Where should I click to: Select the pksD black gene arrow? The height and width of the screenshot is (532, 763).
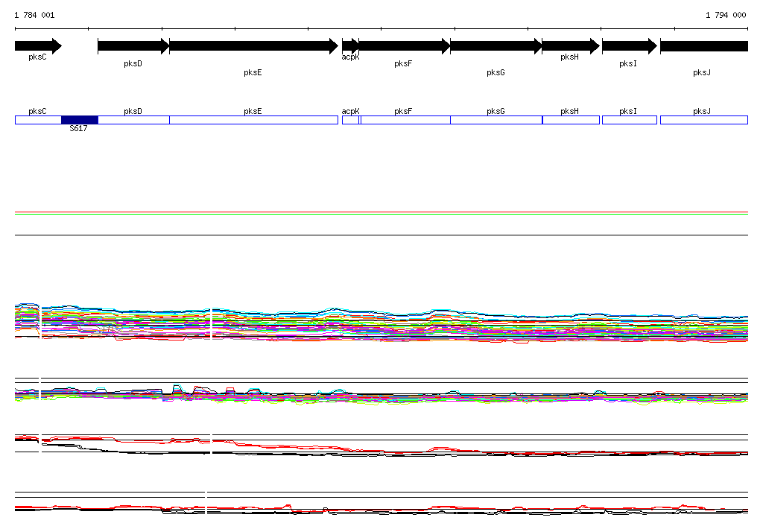coord(133,46)
